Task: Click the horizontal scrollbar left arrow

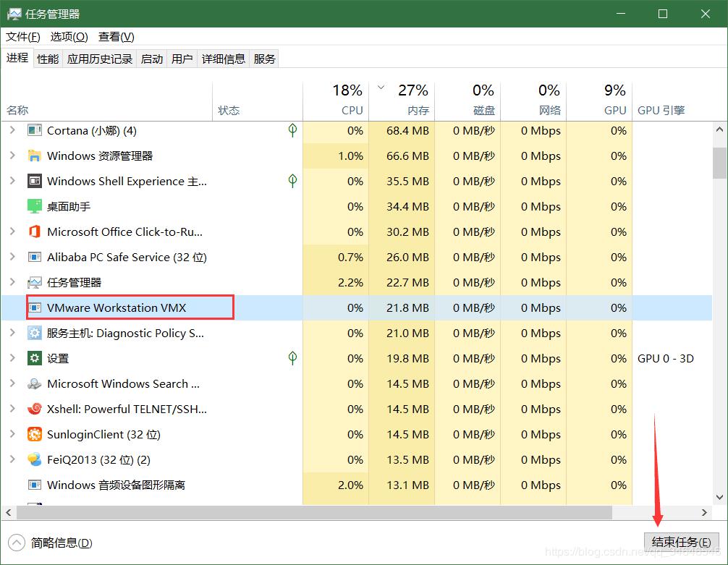Action: click(9, 512)
